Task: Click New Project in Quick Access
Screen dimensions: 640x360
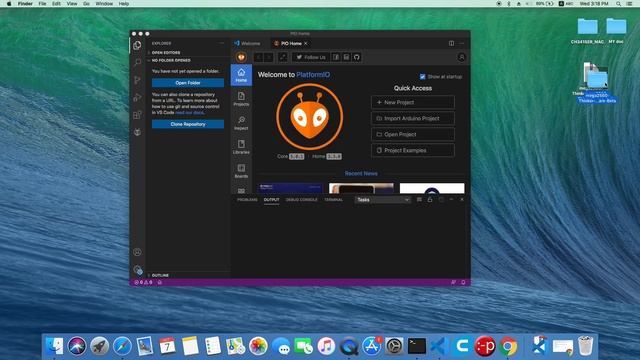Action: tap(413, 102)
